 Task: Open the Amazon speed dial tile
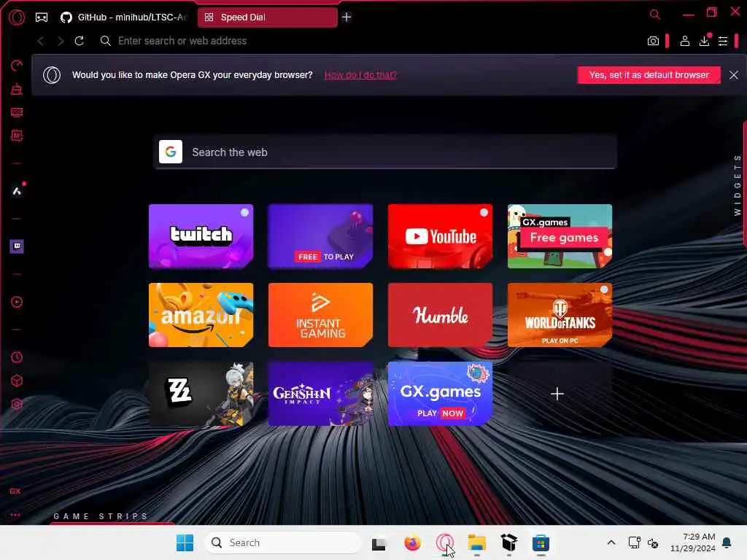click(201, 315)
